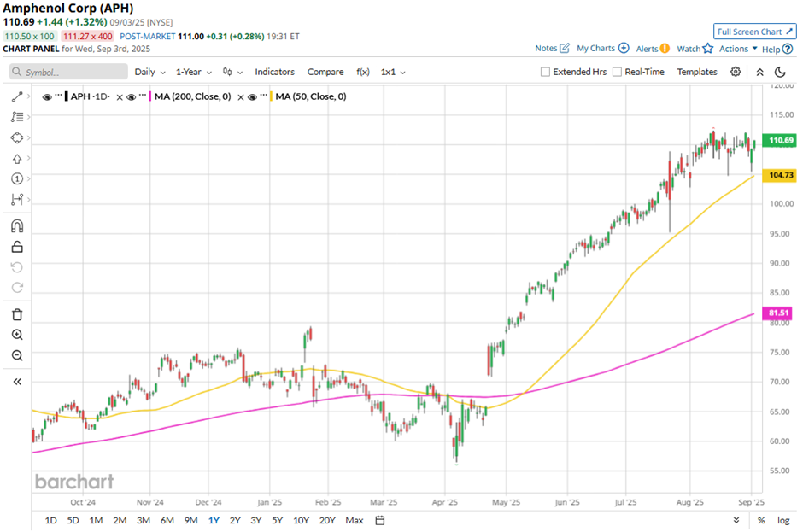Select the 5D time range
The height and width of the screenshot is (532, 803).
point(73,520)
